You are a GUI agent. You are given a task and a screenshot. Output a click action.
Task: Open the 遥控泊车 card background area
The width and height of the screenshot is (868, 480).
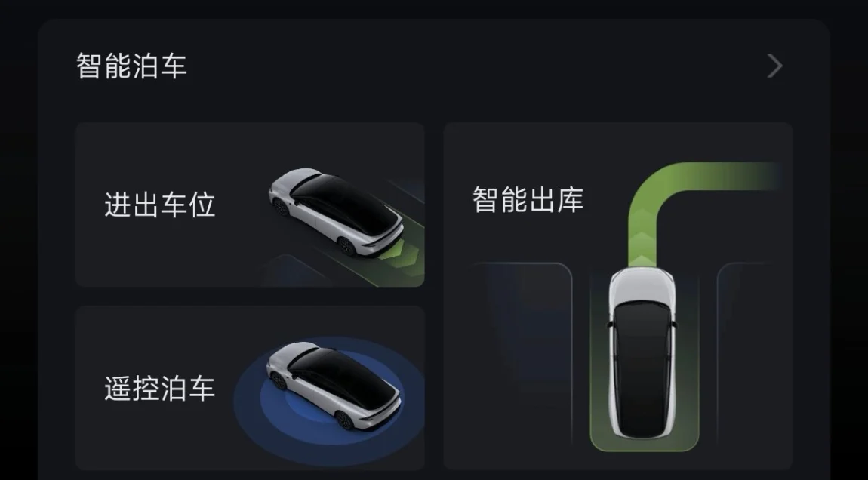click(x=166, y=438)
